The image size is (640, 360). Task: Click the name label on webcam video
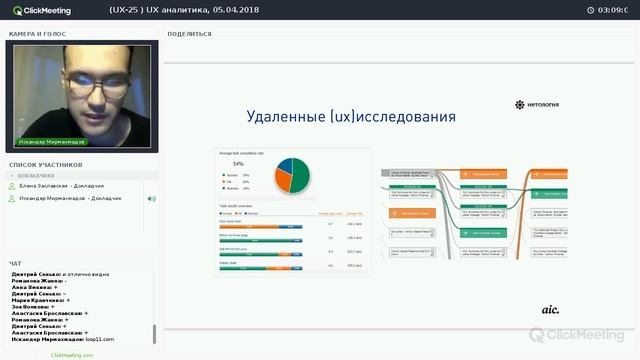pos(51,142)
